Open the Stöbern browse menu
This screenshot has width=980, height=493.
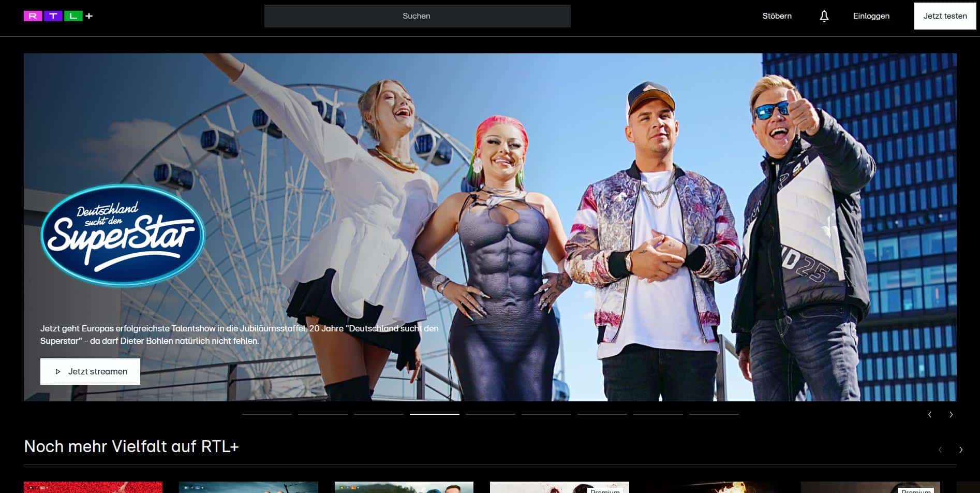point(777,16)
